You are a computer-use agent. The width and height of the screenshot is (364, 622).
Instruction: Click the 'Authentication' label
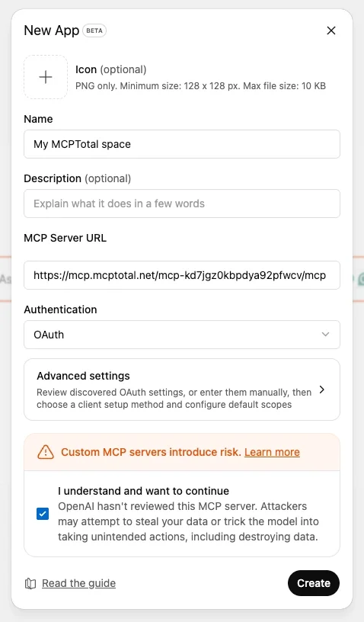click(x=60, y=309)
